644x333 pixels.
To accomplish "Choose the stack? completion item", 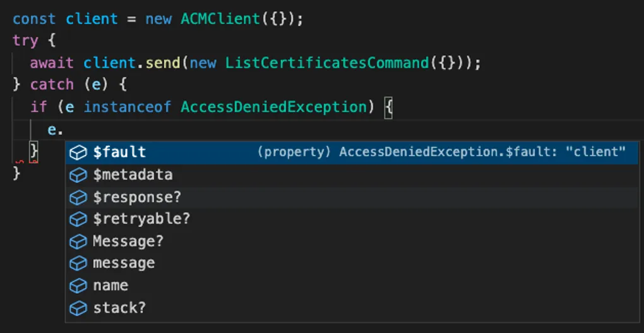I will click(119, 308).
